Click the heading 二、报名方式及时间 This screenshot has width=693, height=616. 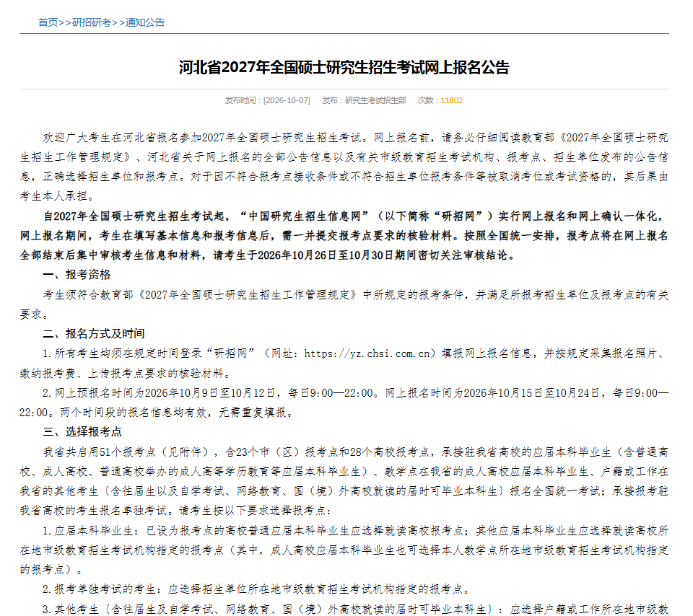[94, 334]
